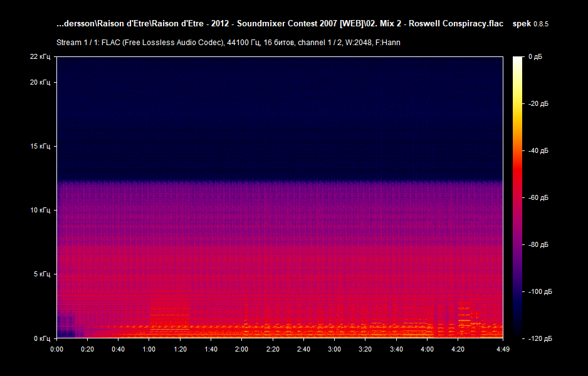This screenshot has height=376, width=588.
Task: Click the 0:20 time axis label
Action: (87, 350)
